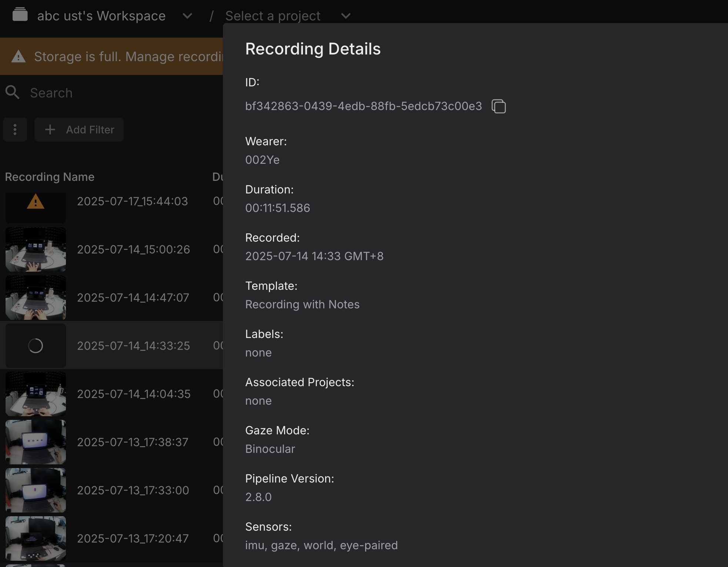The image size is (728, 567).
Task: Click the loading spinner of 14:33:25 recording
Action: tap(36, 346)
